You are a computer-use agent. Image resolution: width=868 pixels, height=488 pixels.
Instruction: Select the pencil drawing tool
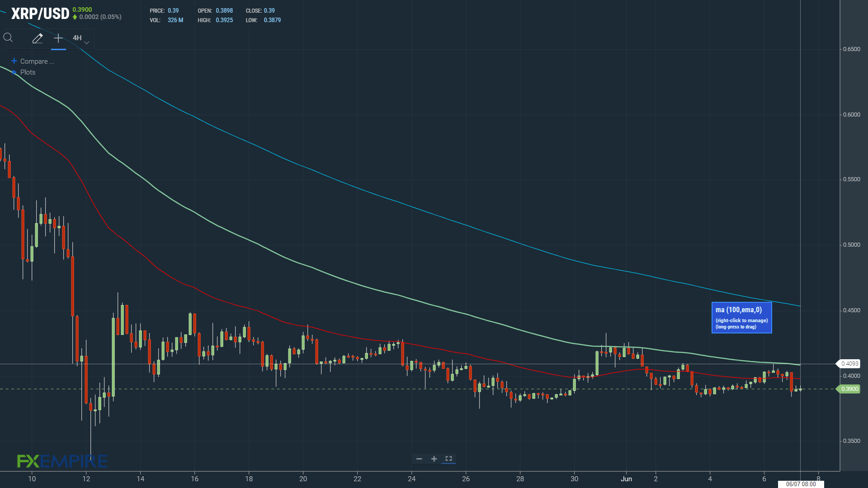click(38, 38)
